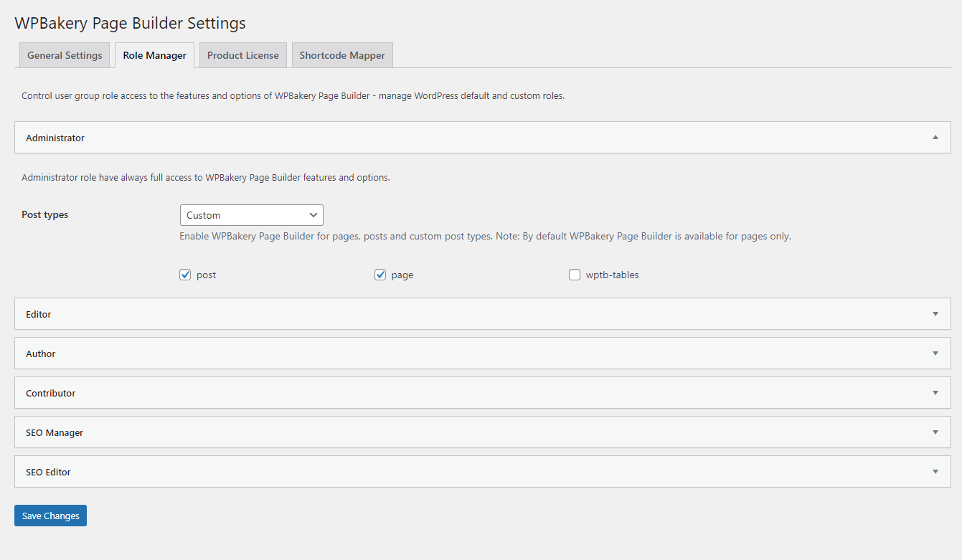Select the Role Manager tab
Screen dimensions: 962x560
[154, 55]
